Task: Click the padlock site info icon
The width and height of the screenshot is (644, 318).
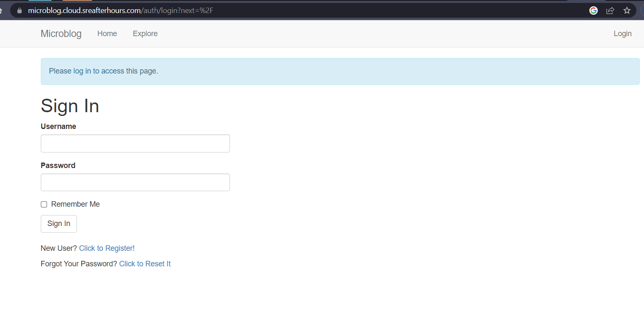Action: [19, 11]
